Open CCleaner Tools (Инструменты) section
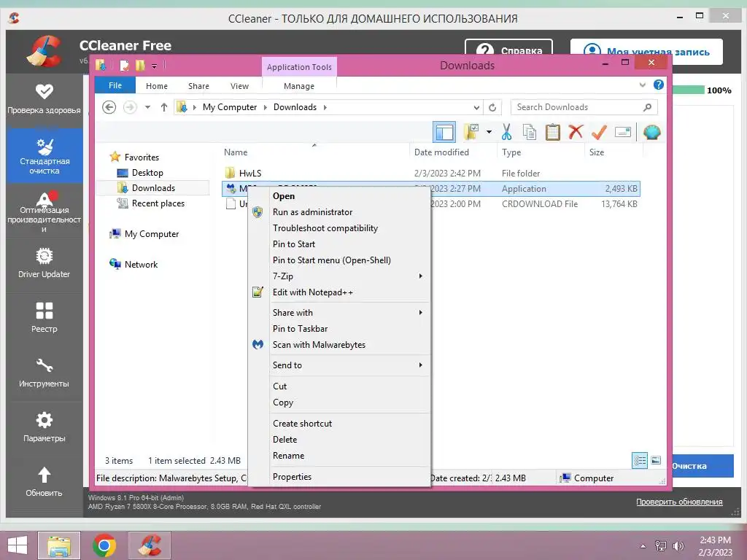 [x=44, y=373]
